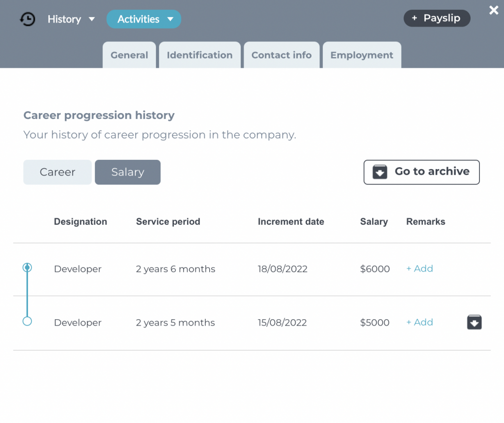Click the + Payslip button
The height and width of the screenshot is (423, 504).
[x=437, y=18]
